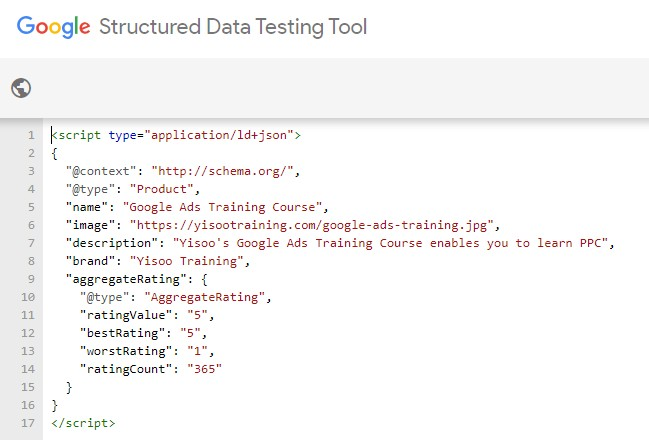Click the "name" Google Ads Training Course line
Image resolution: width=649 pixels, height=440 pixels.
197,207
